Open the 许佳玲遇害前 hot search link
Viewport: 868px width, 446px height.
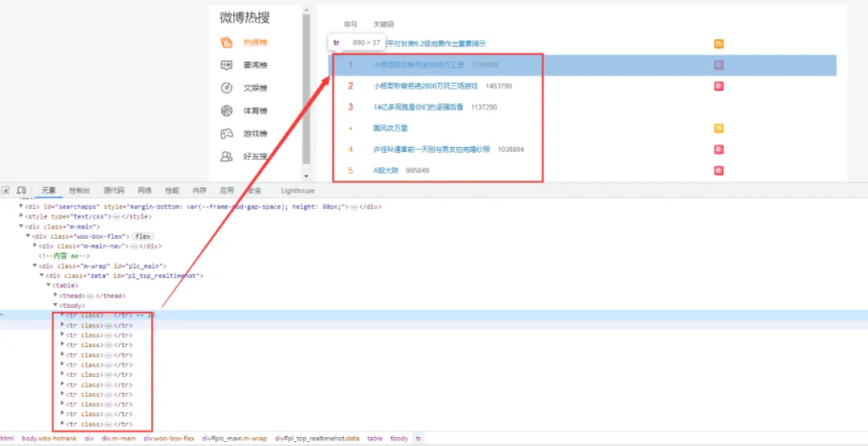(x=432, y=149)
